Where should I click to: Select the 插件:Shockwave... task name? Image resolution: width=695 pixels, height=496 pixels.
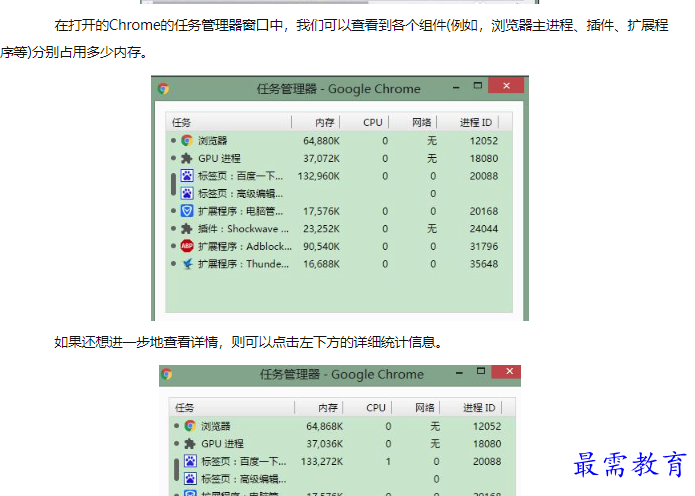click(243, 229)
